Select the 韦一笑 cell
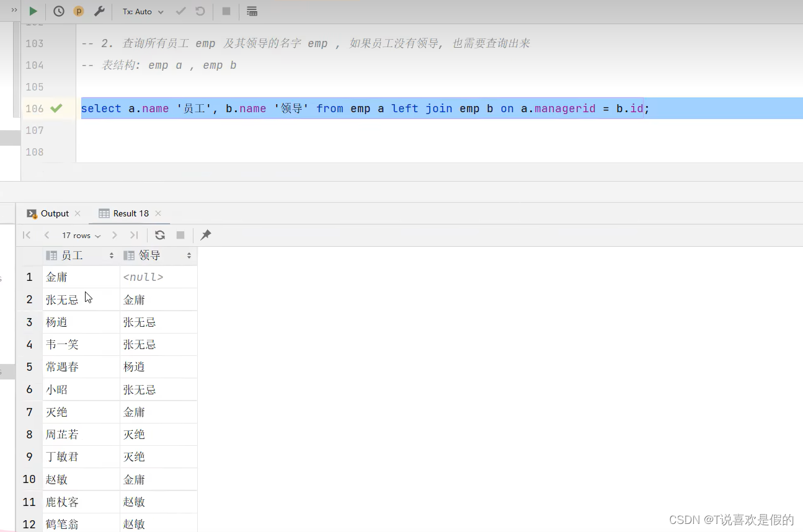The image size is (803, 532). click(x=81, y=345)
